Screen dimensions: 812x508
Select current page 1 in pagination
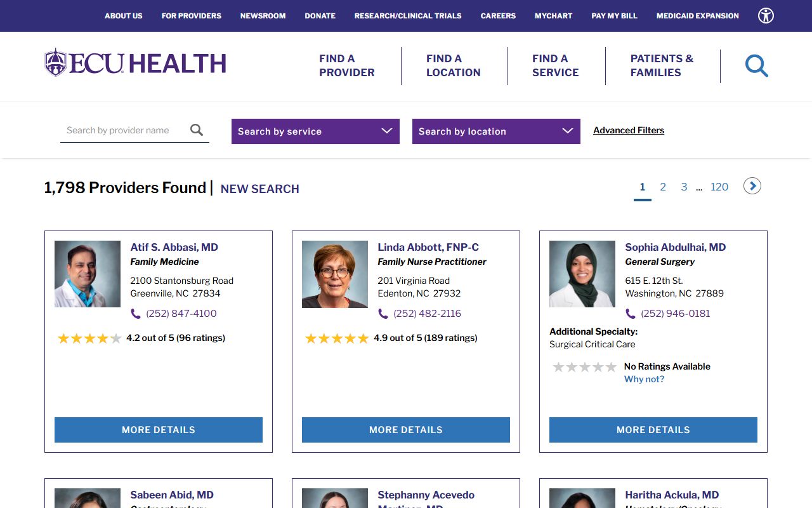[x=643, y=187]
